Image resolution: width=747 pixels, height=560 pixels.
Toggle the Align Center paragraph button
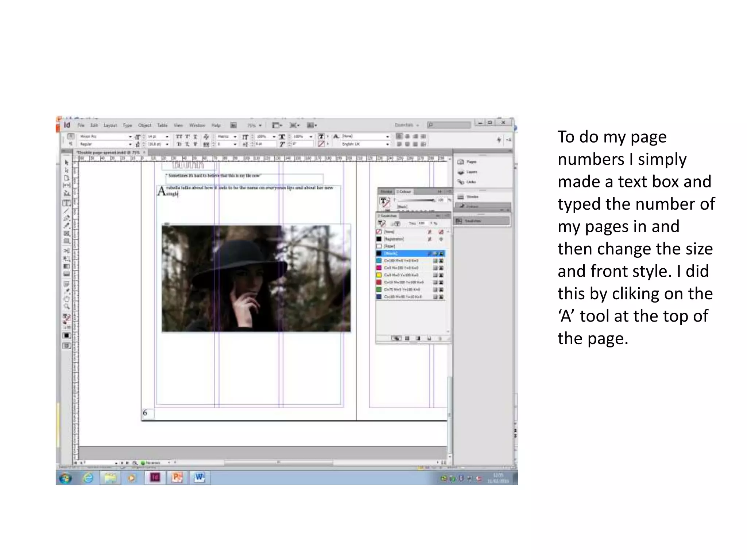[407, 136]
